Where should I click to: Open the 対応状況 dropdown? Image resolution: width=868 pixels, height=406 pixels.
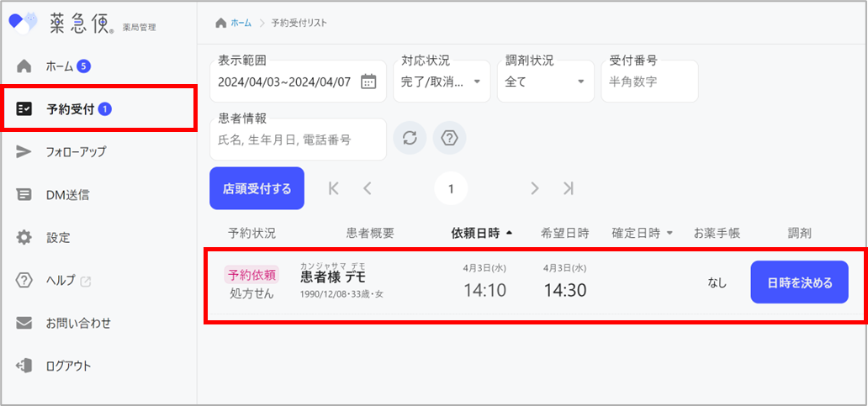442,82
